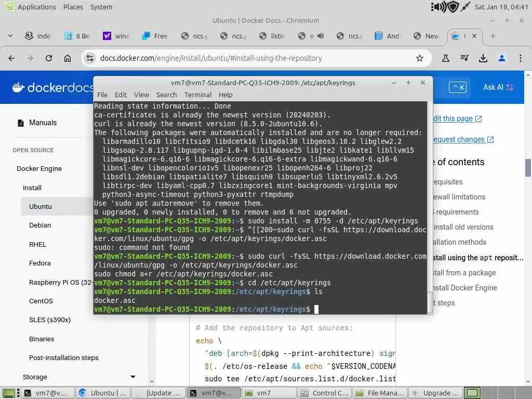This screenshot has width=532, height=399.
Task: Reload the Docker Docs page
Action: coord(49,58)
